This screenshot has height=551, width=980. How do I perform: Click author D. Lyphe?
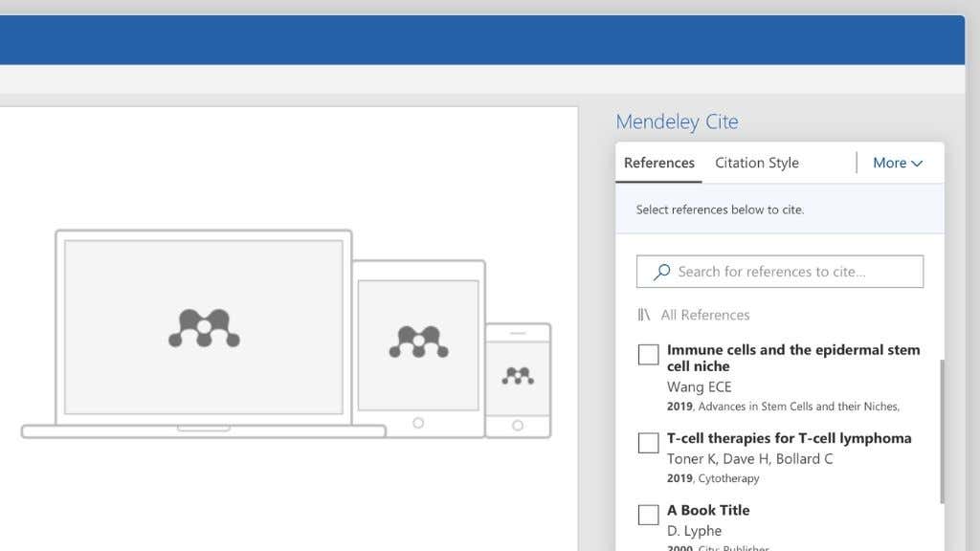695,531
